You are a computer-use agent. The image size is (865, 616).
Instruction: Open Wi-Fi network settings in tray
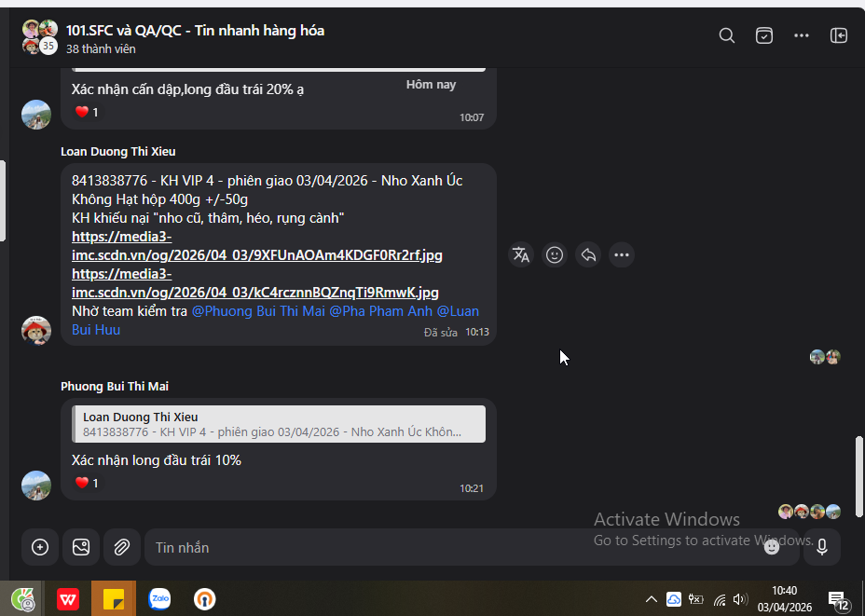(720, 599)
